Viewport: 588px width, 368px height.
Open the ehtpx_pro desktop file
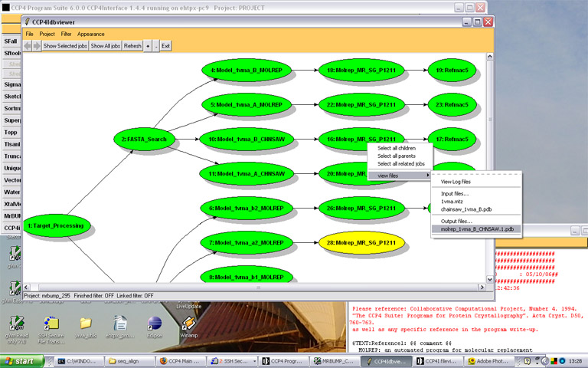point(120,327)
